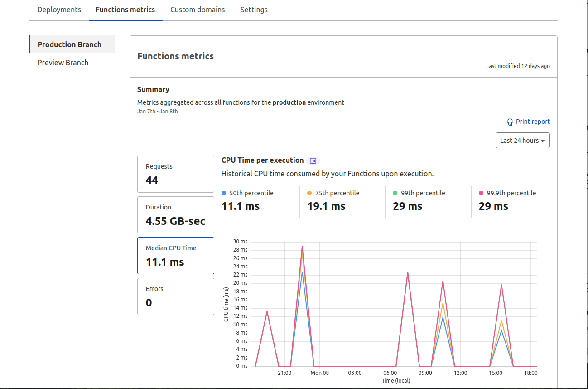Switch to the Deployments tab

click(58, 10)
